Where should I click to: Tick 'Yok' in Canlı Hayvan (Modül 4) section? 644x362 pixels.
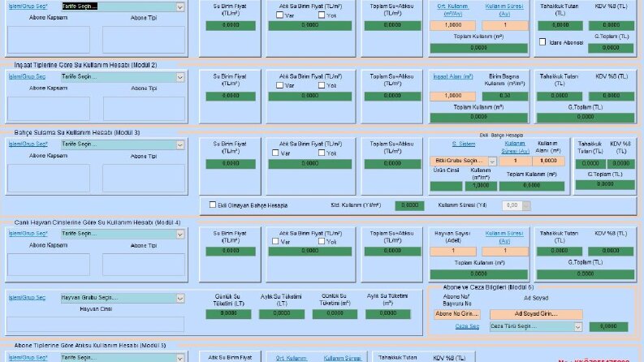coord(322,241)
